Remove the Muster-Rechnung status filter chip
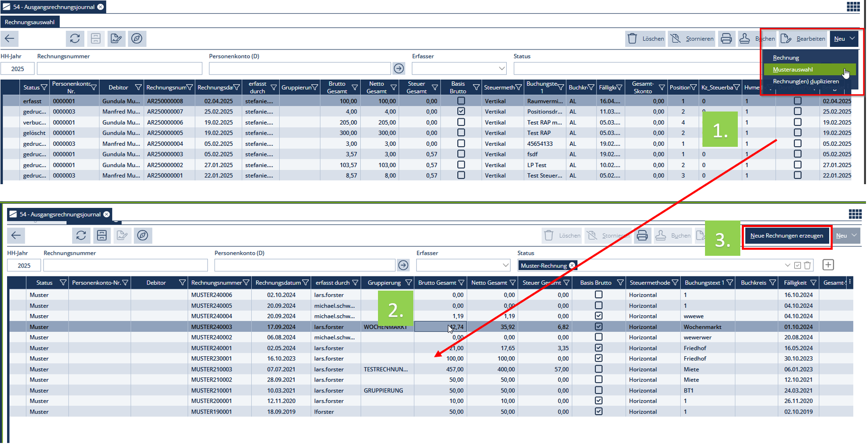This screenshot has width=868, height=444. [572, 265]
